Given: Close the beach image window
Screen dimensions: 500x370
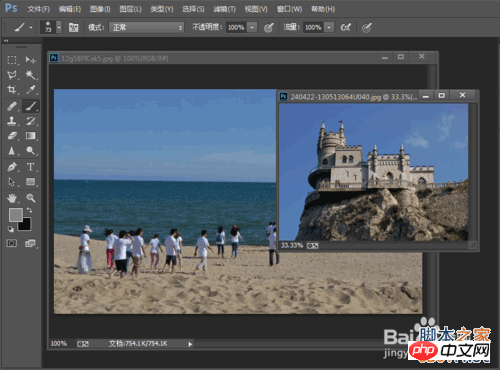Looking at the screenshot, I should point(422,56).
